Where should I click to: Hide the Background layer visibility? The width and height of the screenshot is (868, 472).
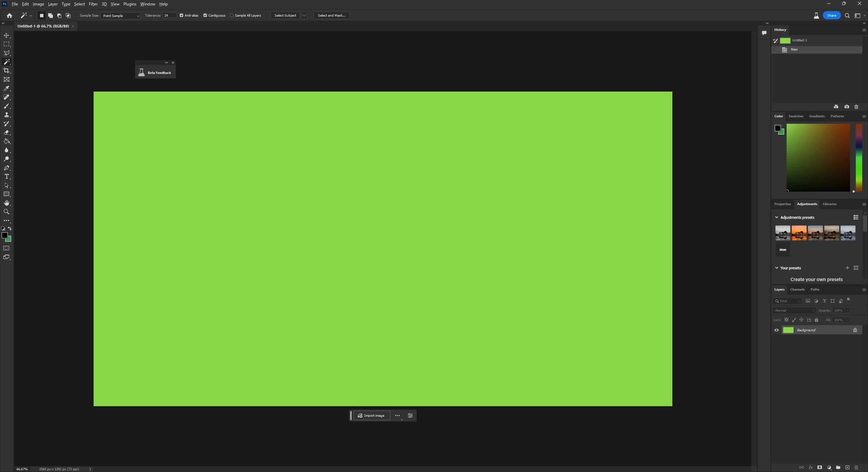pos(776,330)
